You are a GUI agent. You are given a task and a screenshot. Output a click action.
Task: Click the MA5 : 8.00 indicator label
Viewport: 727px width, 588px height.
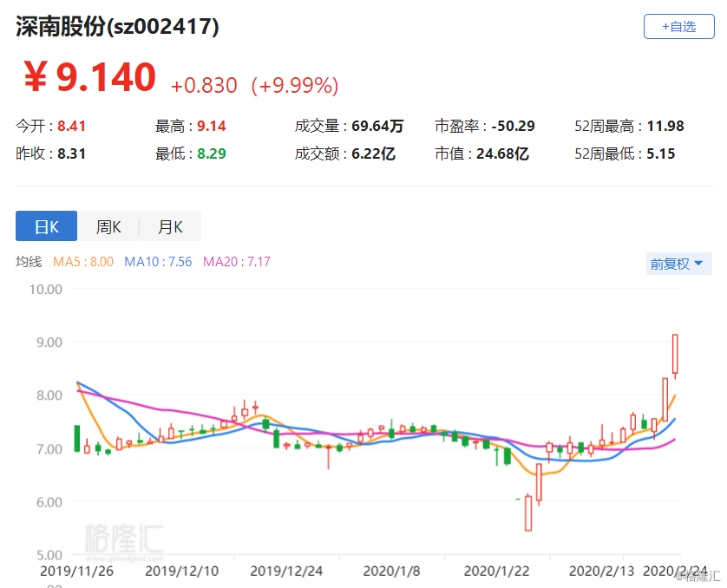83,262
